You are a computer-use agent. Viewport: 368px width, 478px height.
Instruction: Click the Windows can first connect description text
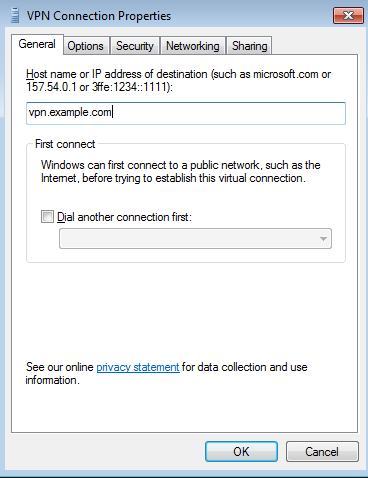(x=180, y=171)
